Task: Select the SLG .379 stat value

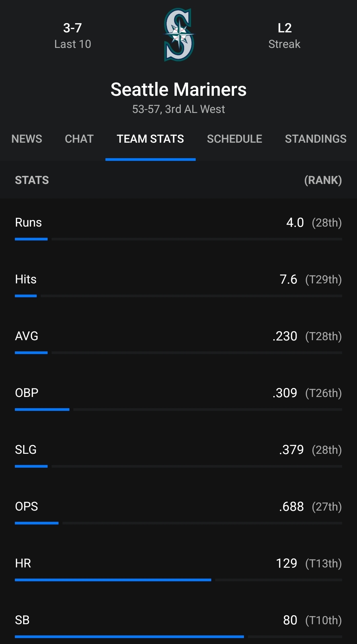Action: coord(291,450)
